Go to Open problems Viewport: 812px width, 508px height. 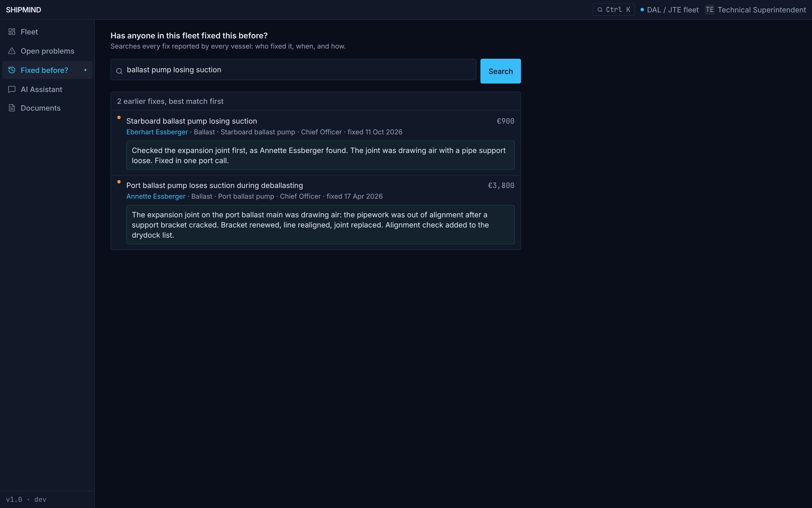[47, 51]
